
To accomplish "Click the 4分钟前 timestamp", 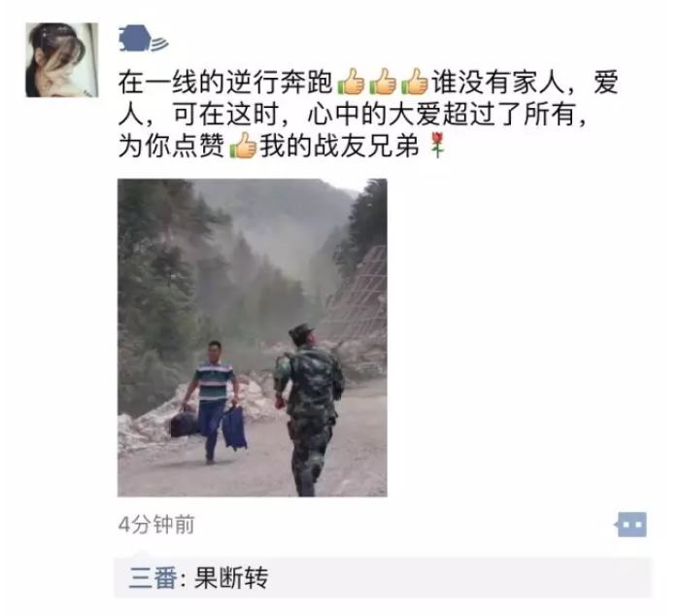I will click(156, 525).
